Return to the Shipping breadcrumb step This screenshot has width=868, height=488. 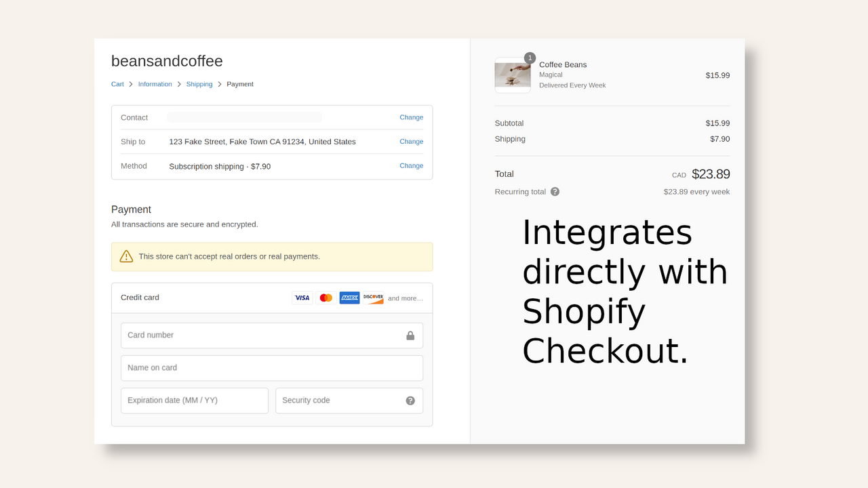point(199,84)
